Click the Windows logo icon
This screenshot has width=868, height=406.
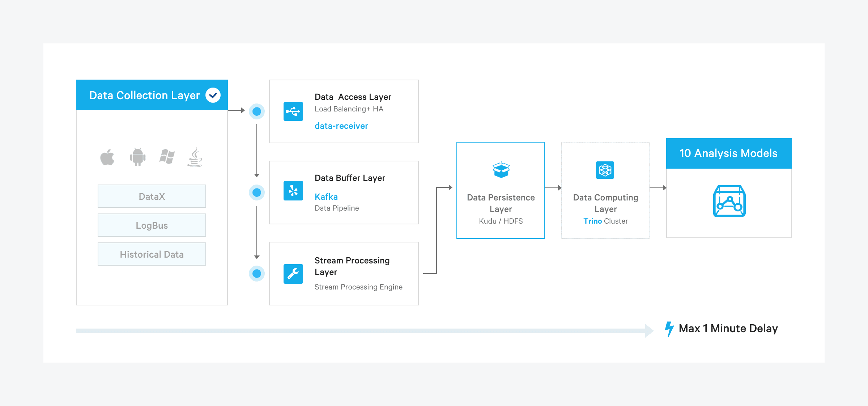(167, 157)
